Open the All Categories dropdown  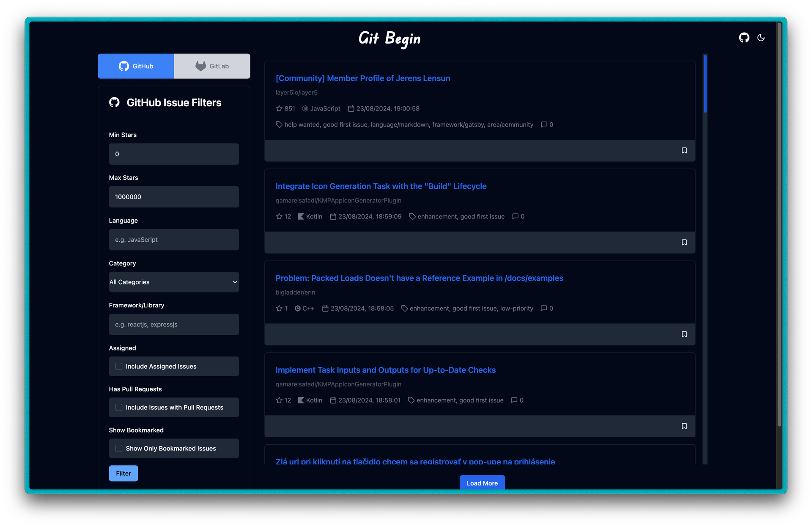pyautogui.click(x=174, y=282)
